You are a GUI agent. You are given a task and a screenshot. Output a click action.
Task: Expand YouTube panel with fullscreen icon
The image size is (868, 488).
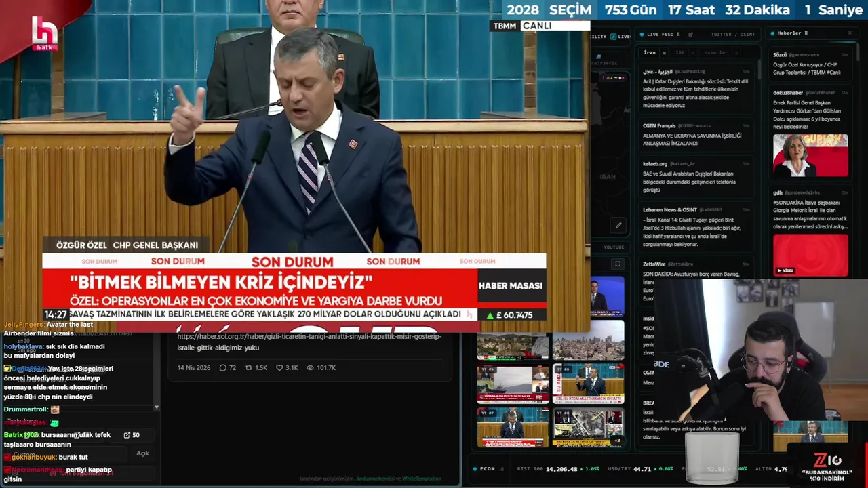tap(617, 264)
